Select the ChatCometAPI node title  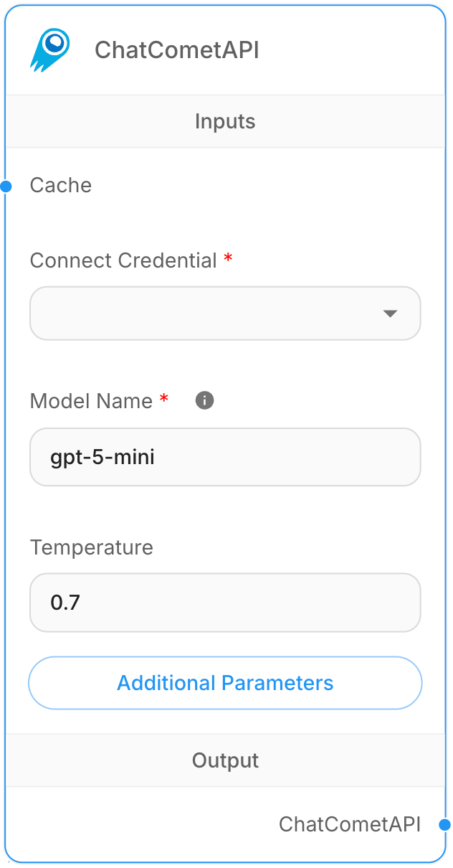[x=177, y=50]
